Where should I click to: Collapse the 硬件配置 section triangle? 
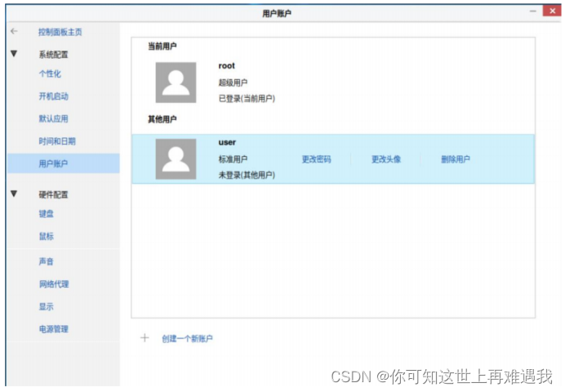[14, 194]
